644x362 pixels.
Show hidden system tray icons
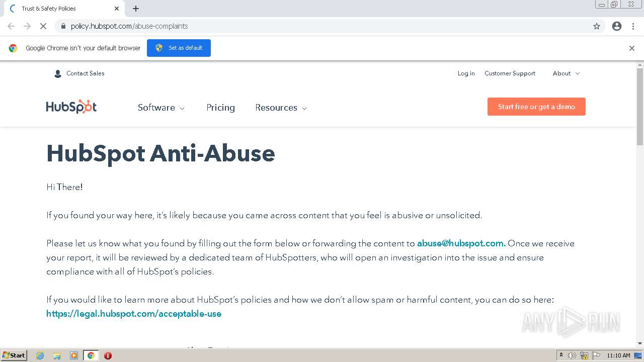pos(561,355)
